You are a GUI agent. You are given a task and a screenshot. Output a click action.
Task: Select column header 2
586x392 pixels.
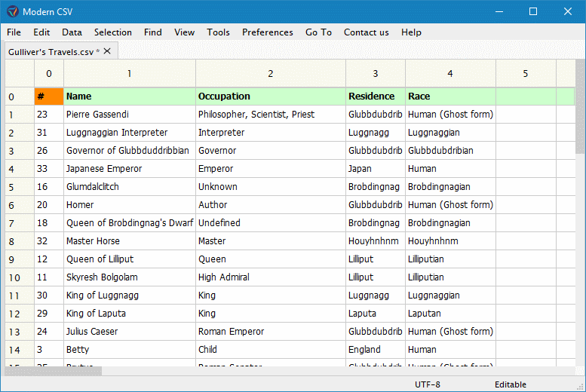[x=271, y=74]
